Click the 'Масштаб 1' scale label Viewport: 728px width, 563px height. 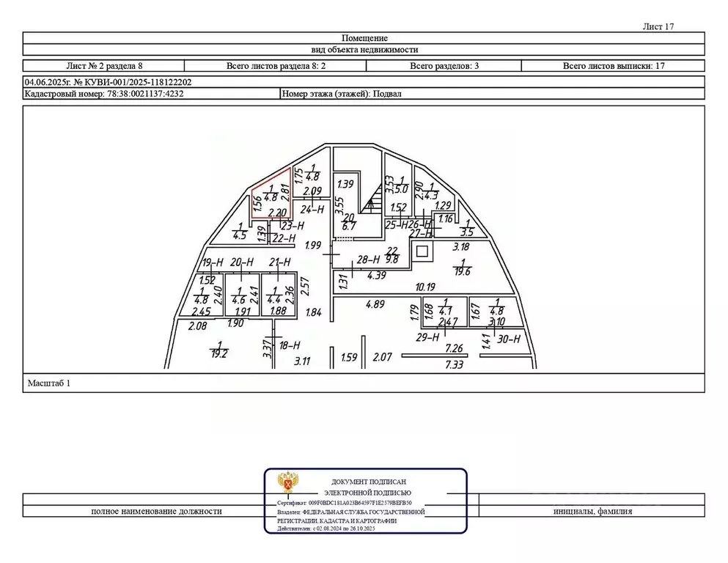click(x=49, y=383)
